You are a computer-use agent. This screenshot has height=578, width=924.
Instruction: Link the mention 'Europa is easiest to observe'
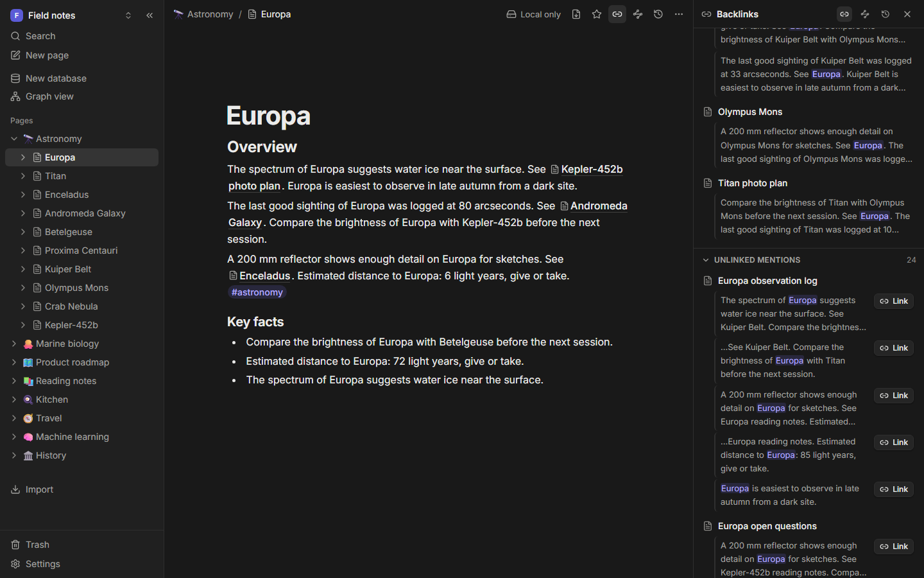(x=894, y=489)
